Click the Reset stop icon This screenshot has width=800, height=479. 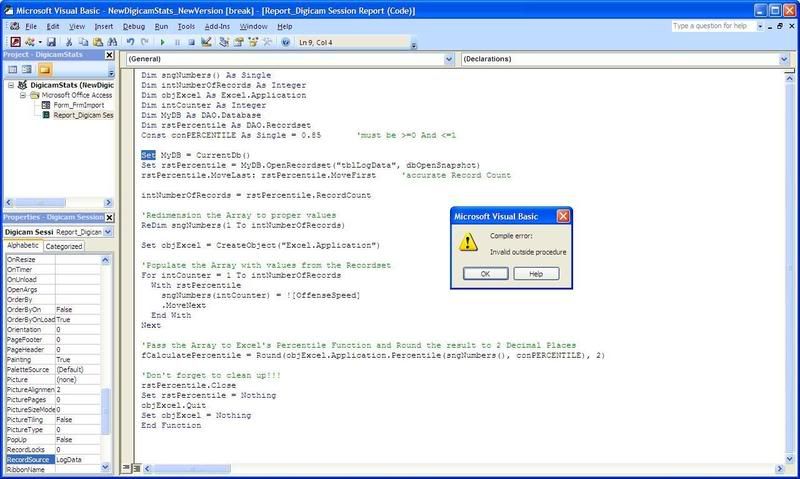coord(191,42)
